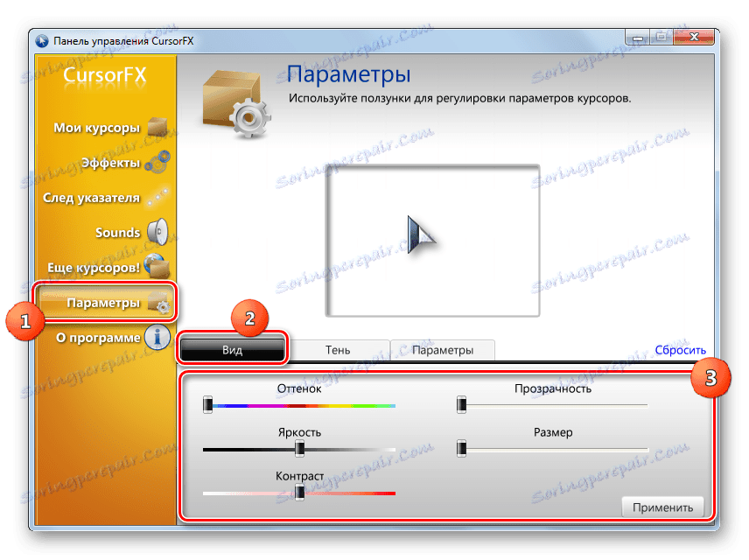Click the Контраст slider handle
The width and height of the screenshot is (749, 560).
tap(299, 492)
